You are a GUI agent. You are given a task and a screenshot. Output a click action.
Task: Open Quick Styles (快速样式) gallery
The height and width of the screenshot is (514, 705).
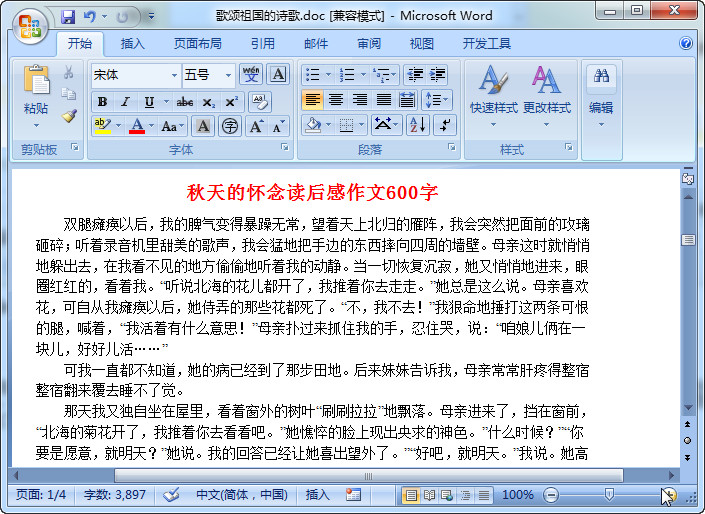point(494,95)
